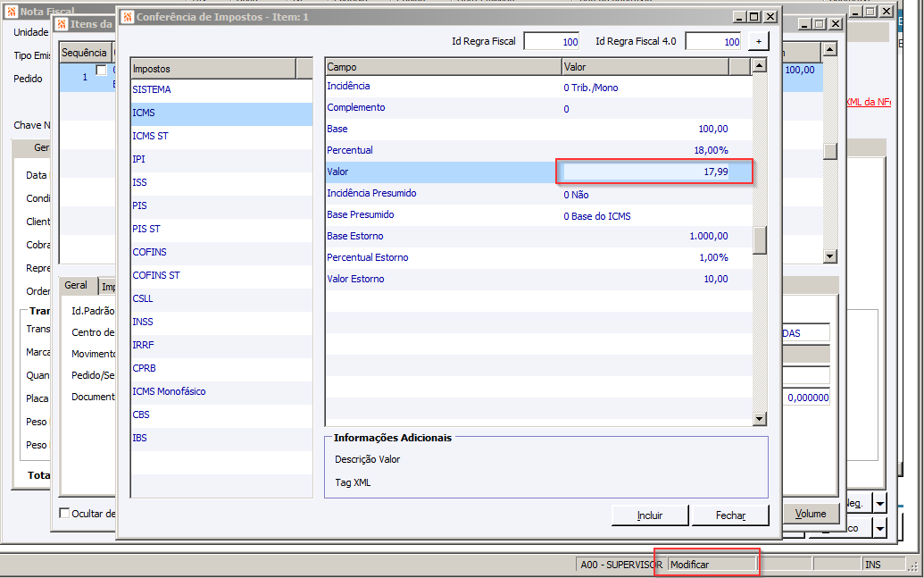This screenshot has height=578, width=924.
Task: Select SISTEMA in the Impostos list
Action: (x=221, y=89)
